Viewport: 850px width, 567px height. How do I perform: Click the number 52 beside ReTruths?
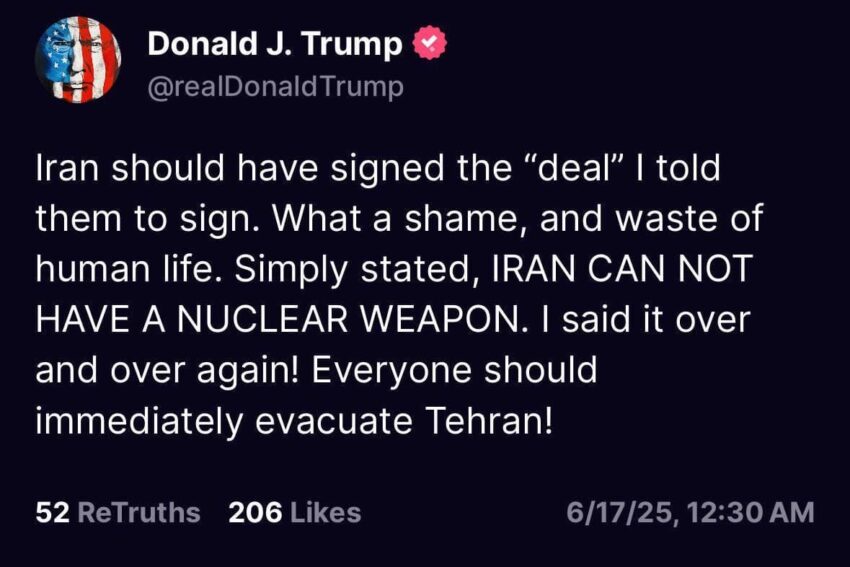click(x=53, y=512)
